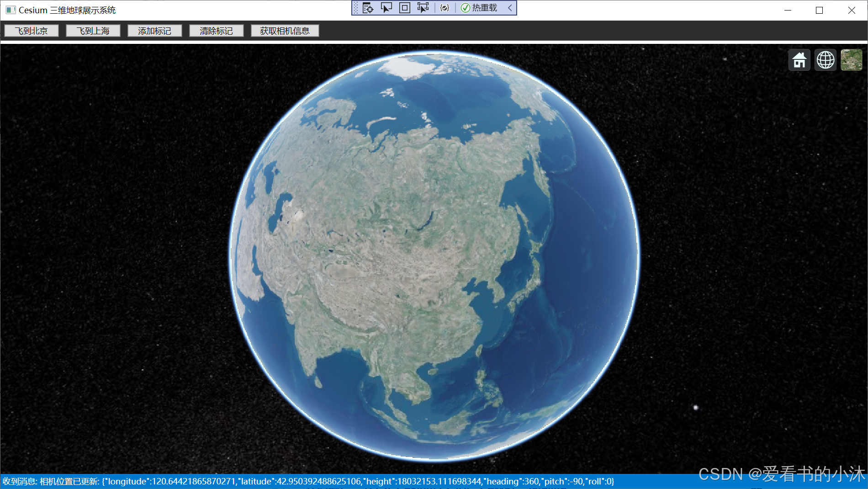This screenshot has height=489, width=868.
Task: Get camera info via 获取相机信息
Action: (x=285, y=31)
